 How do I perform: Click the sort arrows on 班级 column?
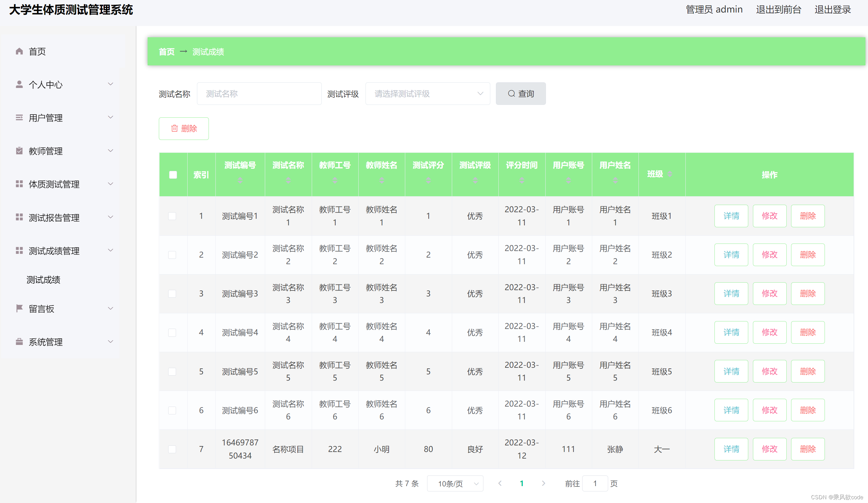(x=669, y=174)
